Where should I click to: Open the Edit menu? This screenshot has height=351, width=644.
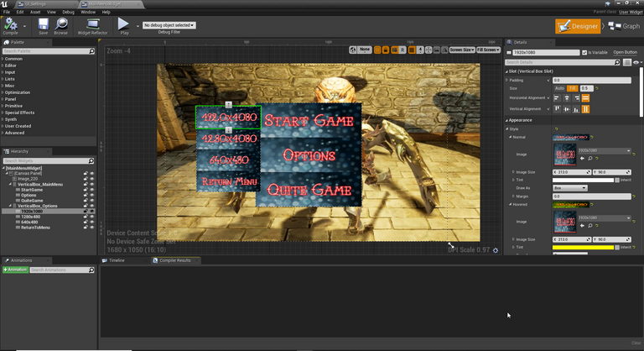(20, 12)
